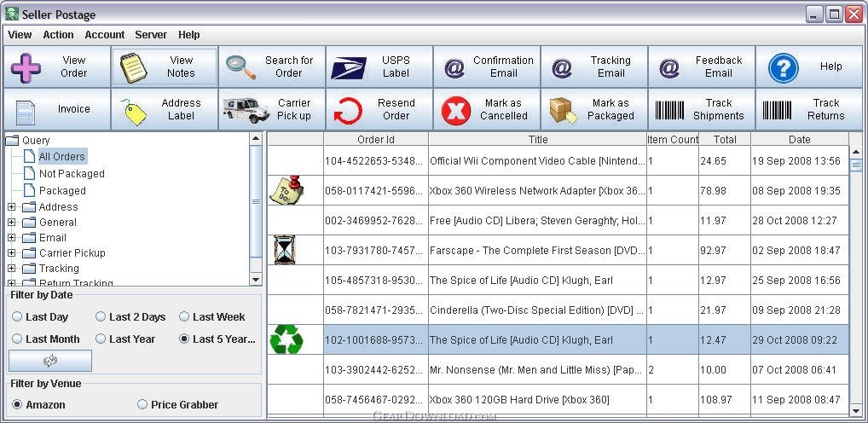Image resolution: width=868 pixels, height=423 pixels.
Task: Select Xbox 360 120GB Hard Drive title
Action: click(519, 399)
